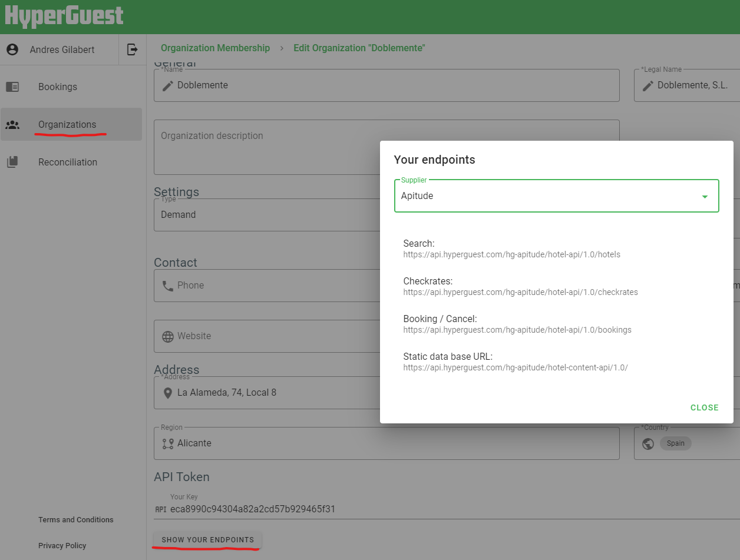
Task: Click the "Search:" label in dialog
Action: coord(419,243)
